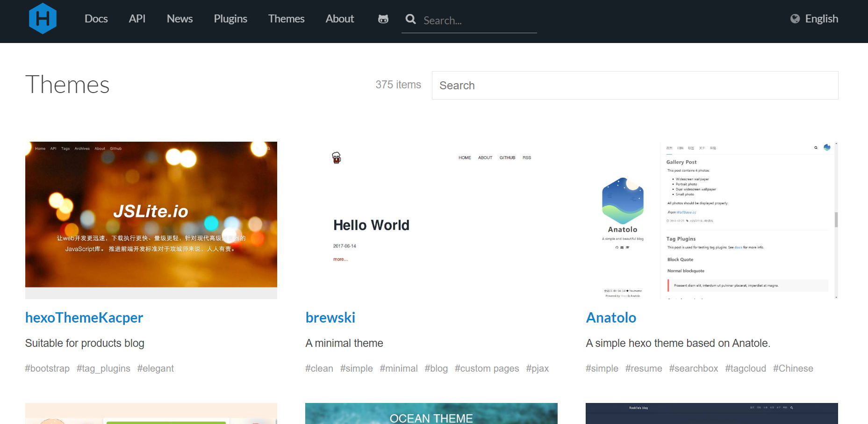Open the GitHub cat icon link

point(383,19)
